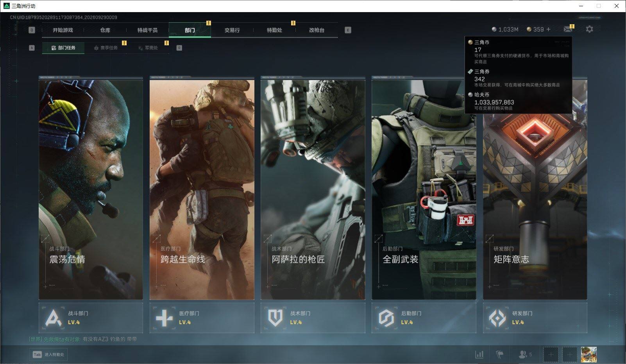The height and width of the screenshot is (364, 626).
Task: Click the statistics bar chart icon
Action: (x=479, y=355)
